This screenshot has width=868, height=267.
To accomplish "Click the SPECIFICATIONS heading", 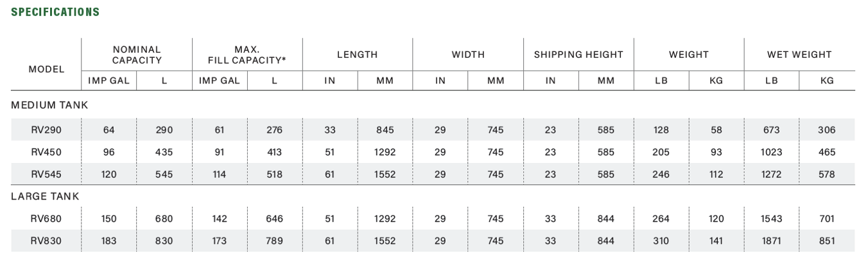I will [55, 12].
